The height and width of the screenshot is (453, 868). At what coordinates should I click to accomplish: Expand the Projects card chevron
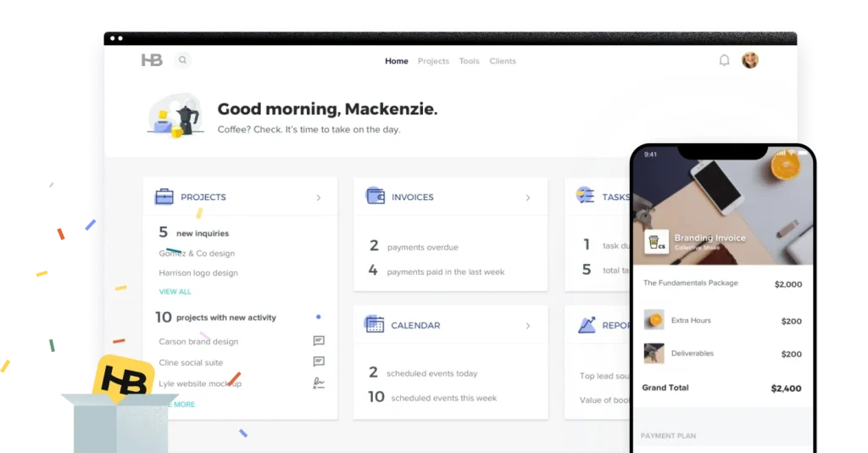click(x=319, y=198)
